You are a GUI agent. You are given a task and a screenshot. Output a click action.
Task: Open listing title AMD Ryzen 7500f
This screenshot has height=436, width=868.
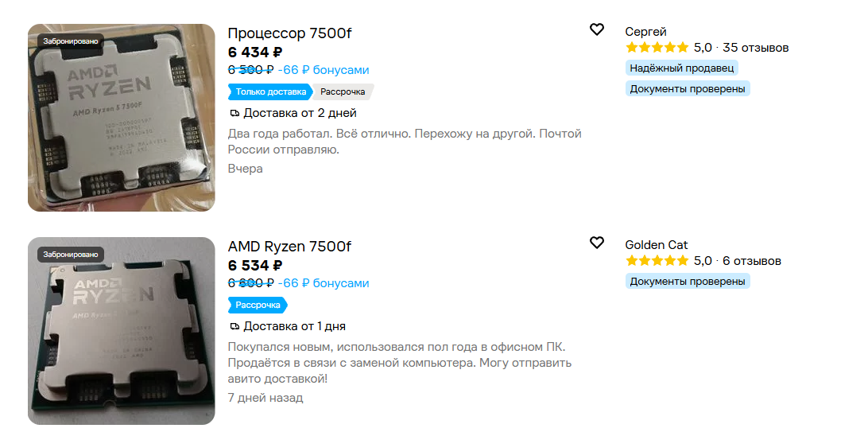(289, 247)
